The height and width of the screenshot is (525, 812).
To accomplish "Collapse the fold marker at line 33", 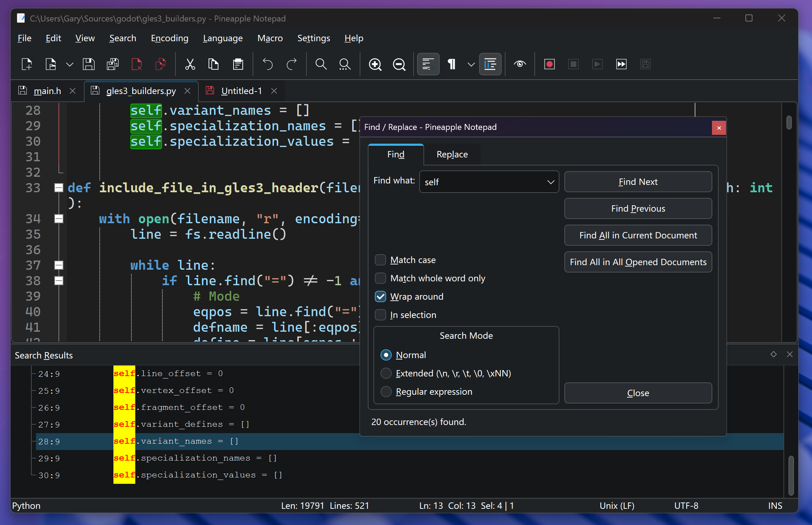I will [59, 188].
